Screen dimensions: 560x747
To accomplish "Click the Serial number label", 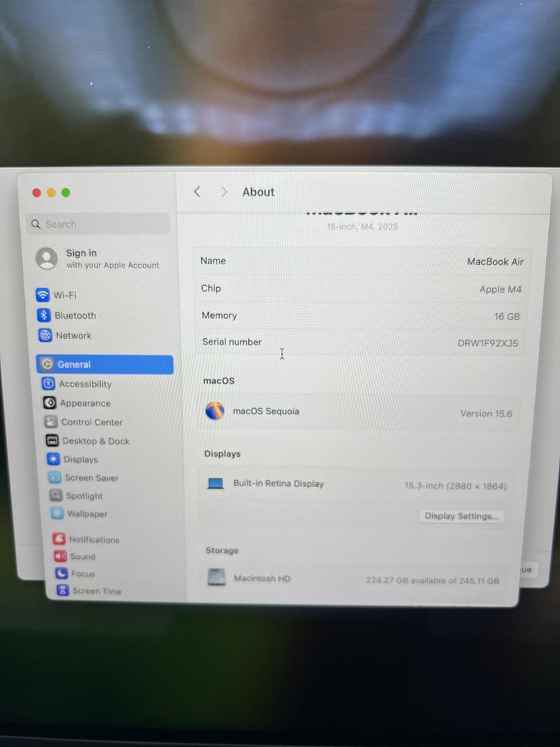I will (x=232, y=342).
